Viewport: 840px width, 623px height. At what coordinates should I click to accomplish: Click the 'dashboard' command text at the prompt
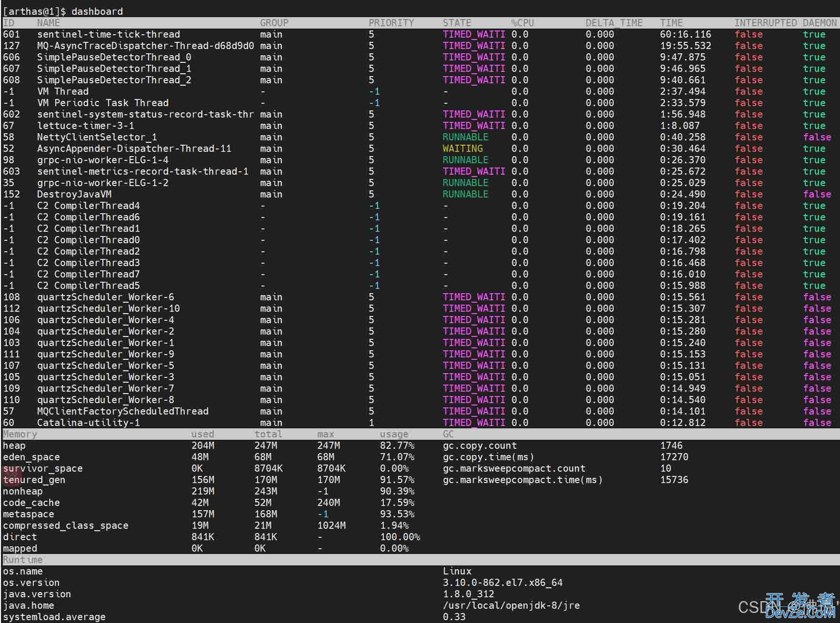97,11
